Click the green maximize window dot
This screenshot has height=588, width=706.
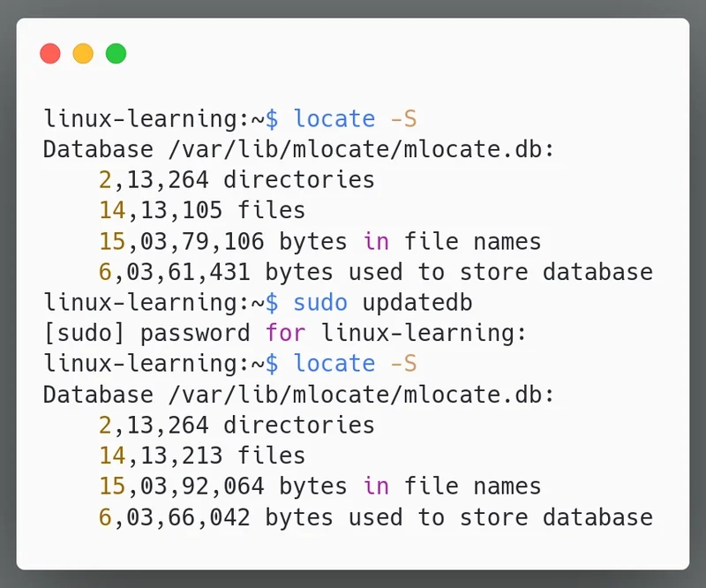pos(116,54)
